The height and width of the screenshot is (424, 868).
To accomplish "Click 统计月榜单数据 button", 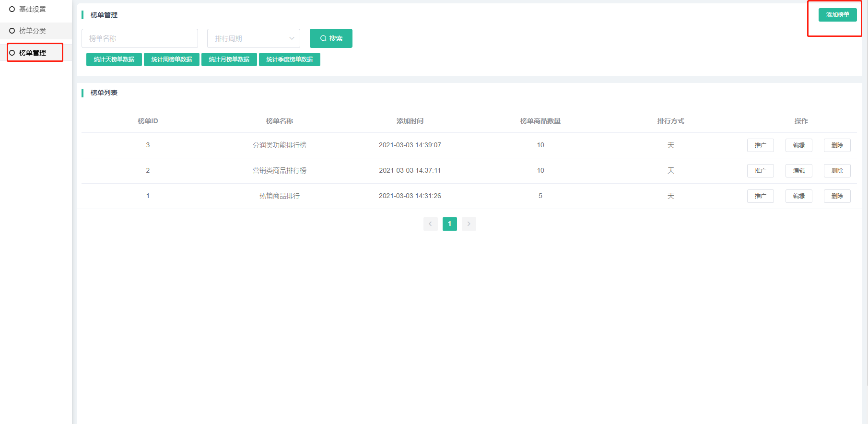I will (229, 59).
